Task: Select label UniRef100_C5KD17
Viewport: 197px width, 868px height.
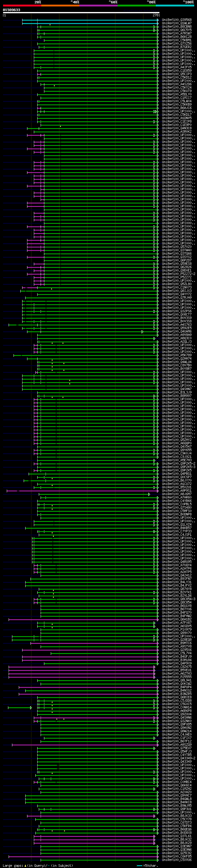Action: [177, 115]
